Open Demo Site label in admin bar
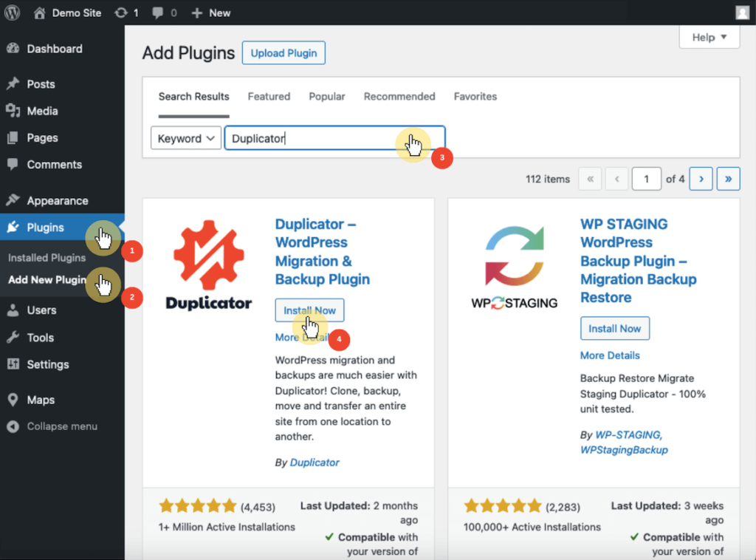This screenshot has height=560, width=756. tap(77, 13)
